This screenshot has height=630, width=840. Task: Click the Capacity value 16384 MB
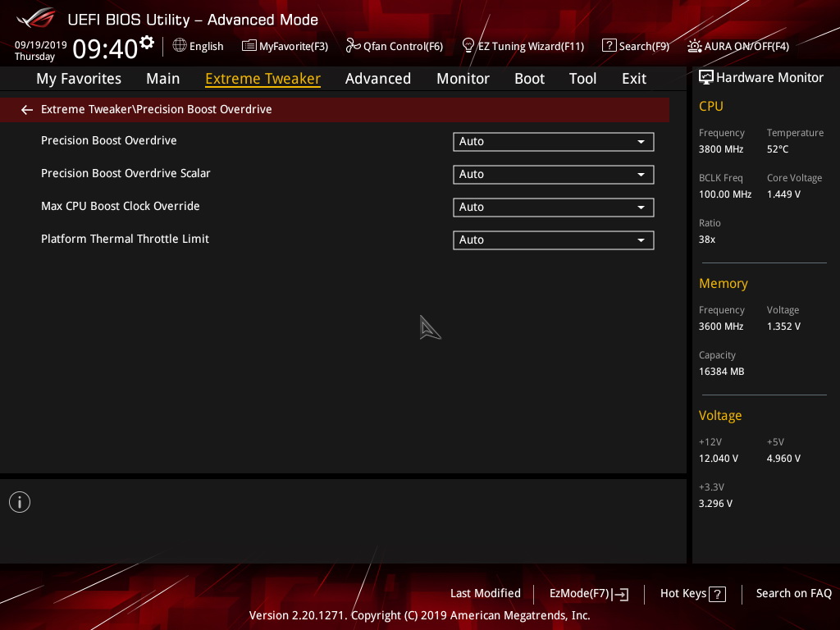pyautogui.click(x=721, y=372)
